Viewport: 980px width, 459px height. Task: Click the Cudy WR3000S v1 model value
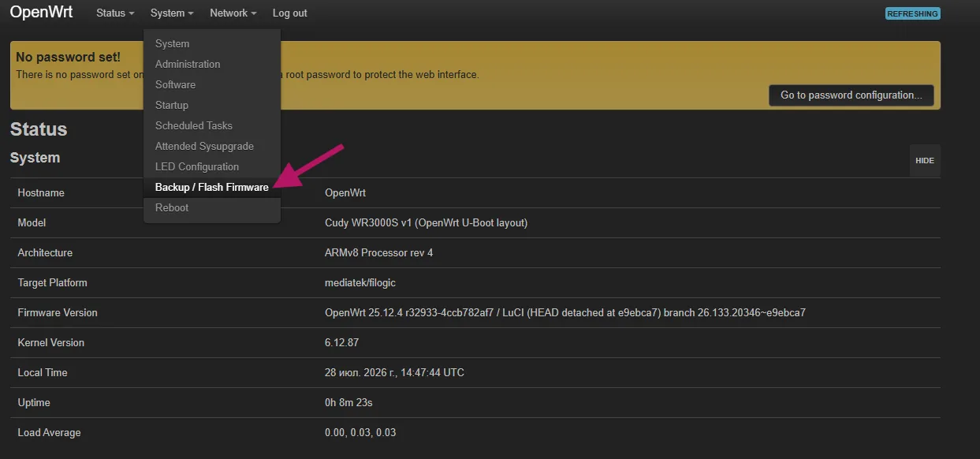(x=427, y=223)
